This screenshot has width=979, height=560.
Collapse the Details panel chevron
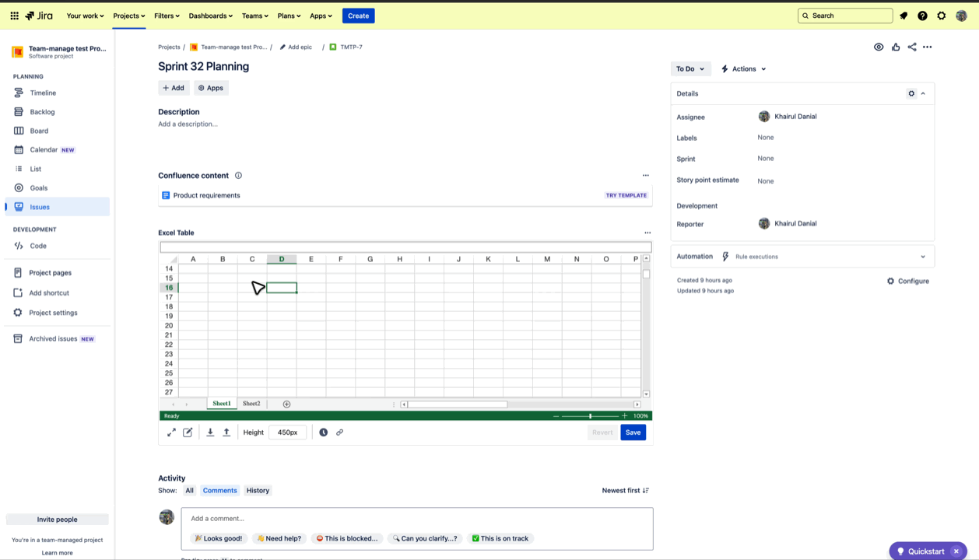(x=923, y=93)
